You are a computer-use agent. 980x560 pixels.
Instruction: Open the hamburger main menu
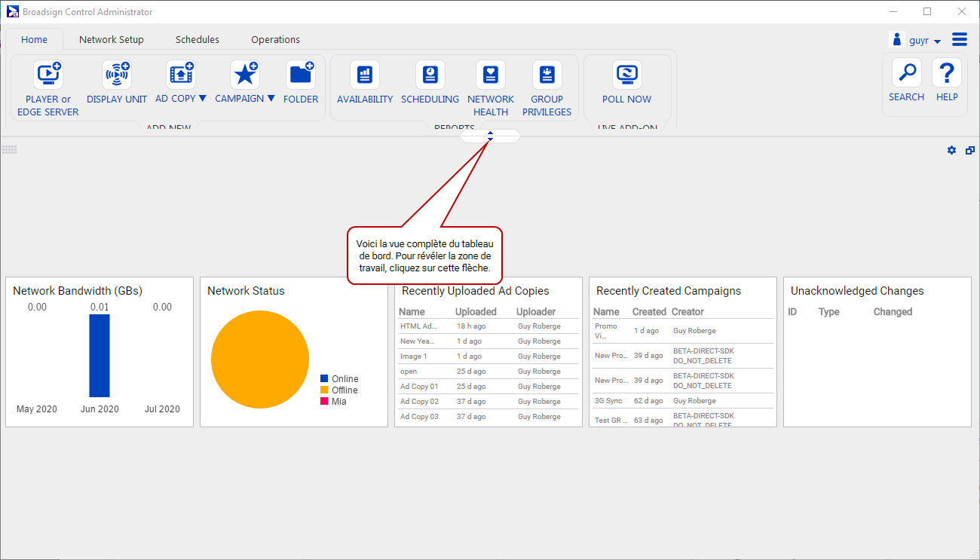pos(959,40)
